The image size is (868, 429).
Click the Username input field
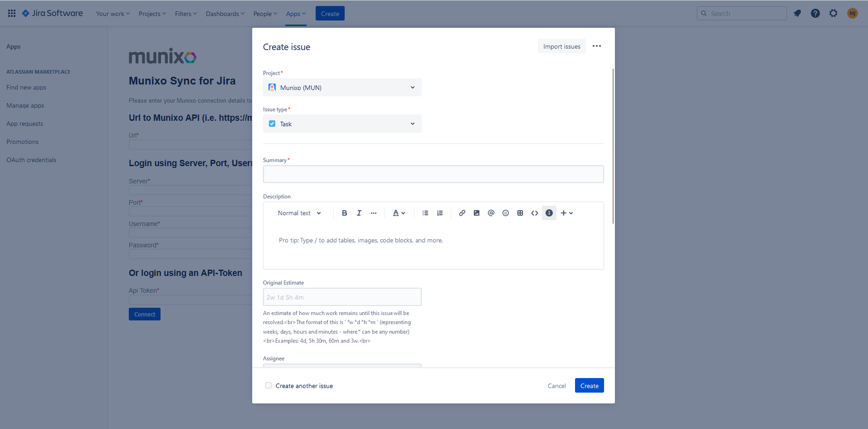click(x=191, y=233)
